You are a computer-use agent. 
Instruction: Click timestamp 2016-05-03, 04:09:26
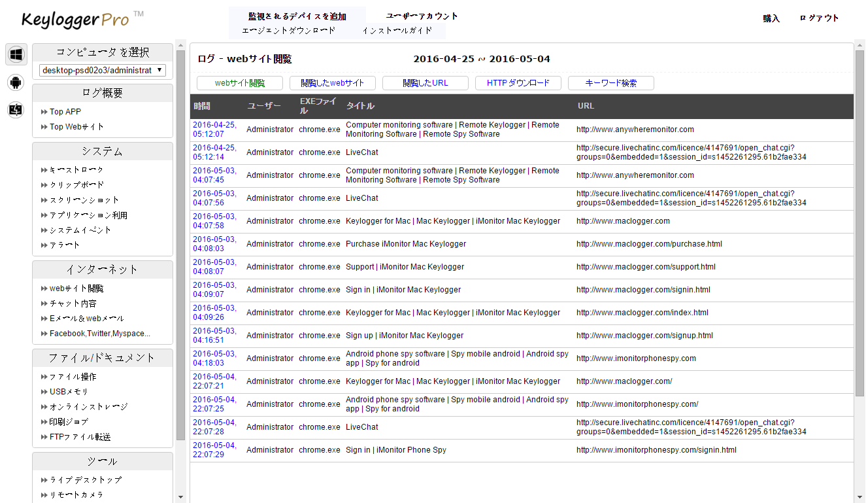[x=215, y=313]
